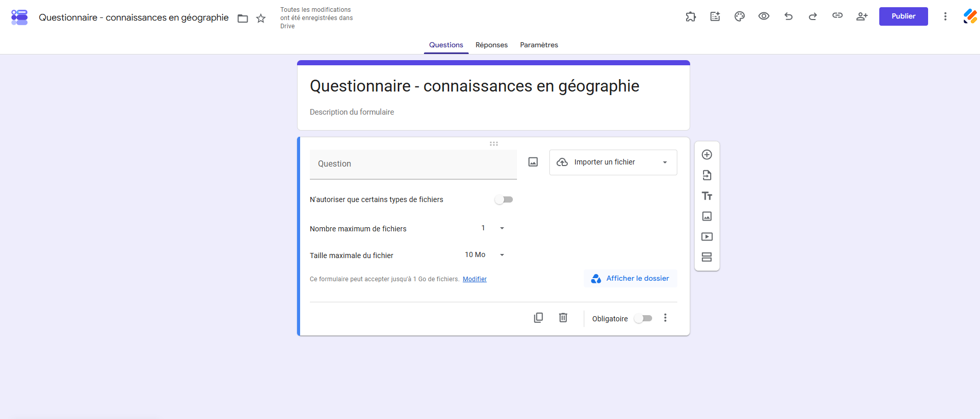Add a new question
This screenshot has height=419, width=980.
click(707, 155)
